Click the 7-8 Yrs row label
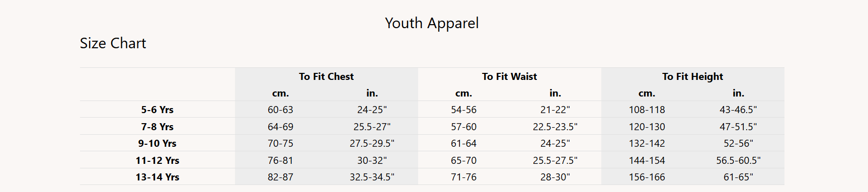Image resolution: width=868 pixels, height=192 pixels. click(x=157, y=127)
